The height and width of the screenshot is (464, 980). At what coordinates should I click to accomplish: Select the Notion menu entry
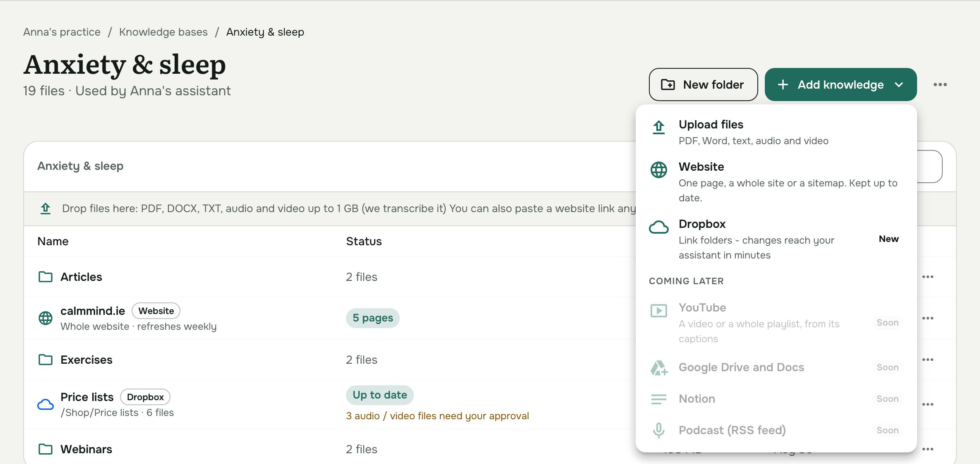coord(776,399)
